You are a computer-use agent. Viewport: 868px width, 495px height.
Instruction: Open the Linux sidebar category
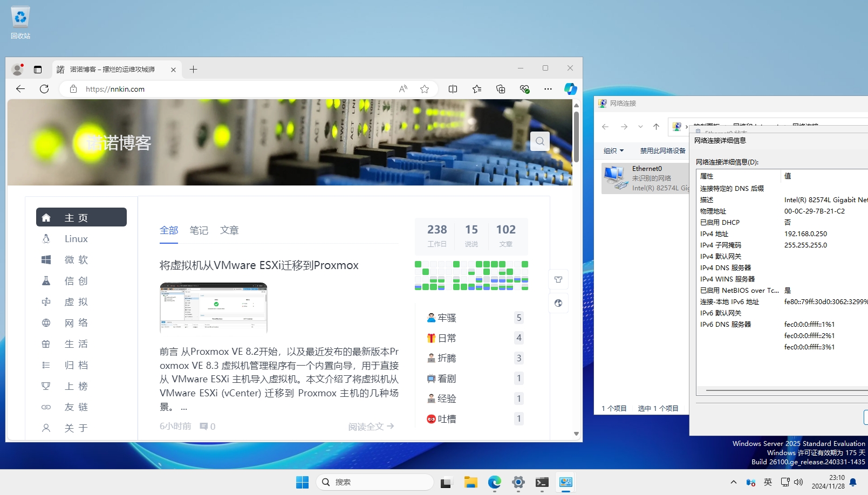coord(76,239)
